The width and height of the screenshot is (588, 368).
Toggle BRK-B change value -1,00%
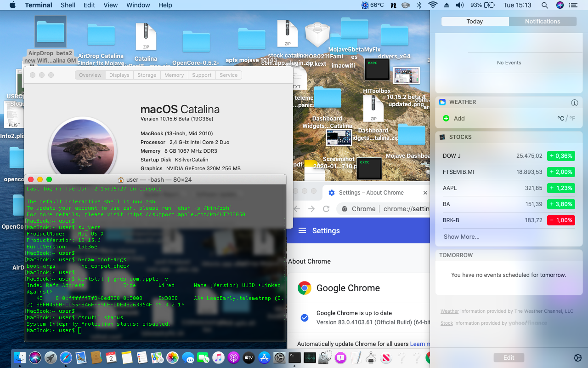[561, 220]
